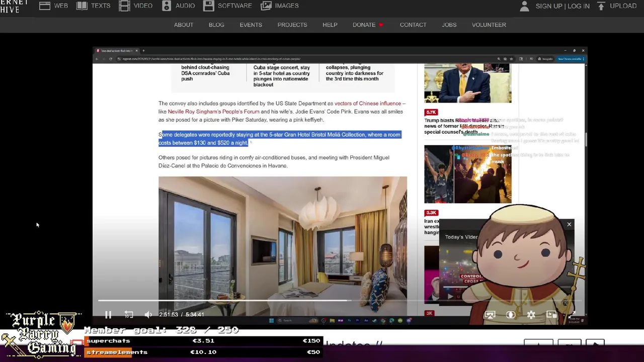The image size is (644, 362).
Task: Open the JOBS menu item
Action: coord(449,25)
